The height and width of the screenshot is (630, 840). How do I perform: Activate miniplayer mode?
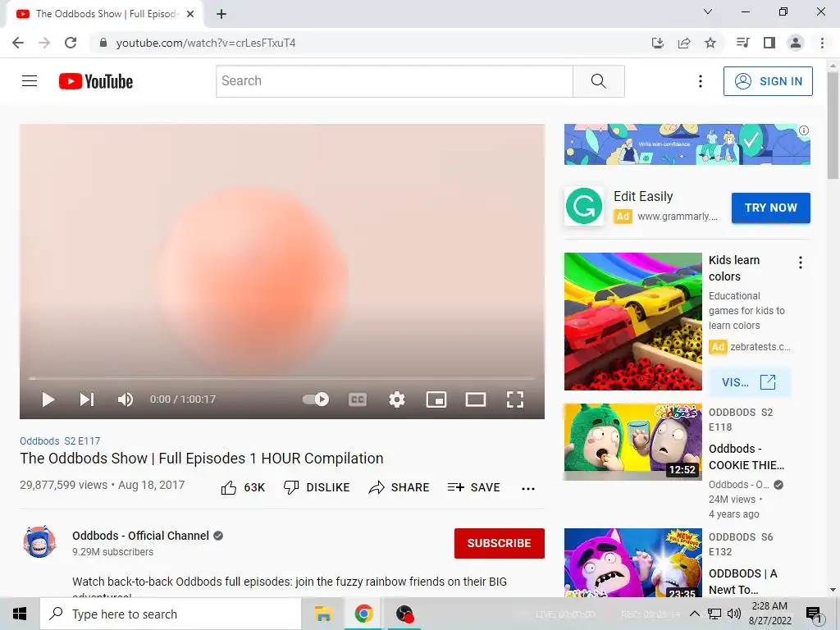pyautogui.click(x=436, y=399)
